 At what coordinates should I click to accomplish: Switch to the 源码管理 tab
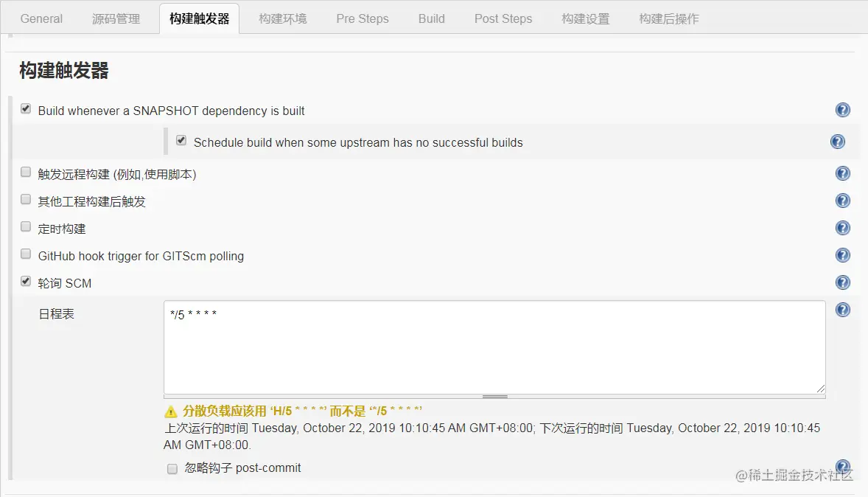pos(116,19)
